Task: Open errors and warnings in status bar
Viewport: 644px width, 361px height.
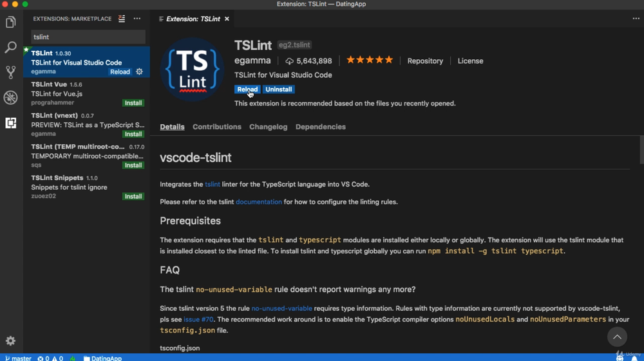Action: coord(50,358)
